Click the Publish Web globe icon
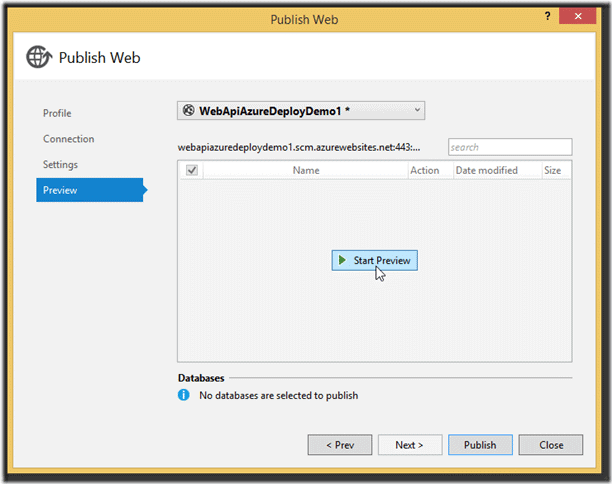 point(39,57)
